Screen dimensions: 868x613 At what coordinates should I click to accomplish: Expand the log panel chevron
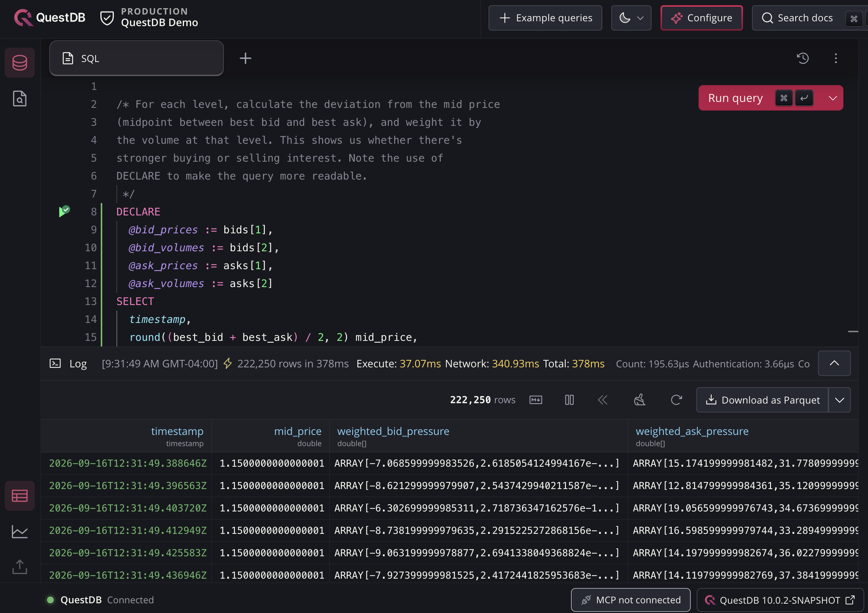point(834,363)
